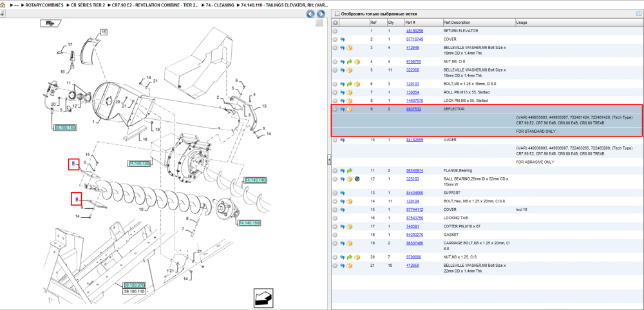644x310 pixels.
Task: Click the blue arrow icon for SUPPORT row
Action: [343, 193]
